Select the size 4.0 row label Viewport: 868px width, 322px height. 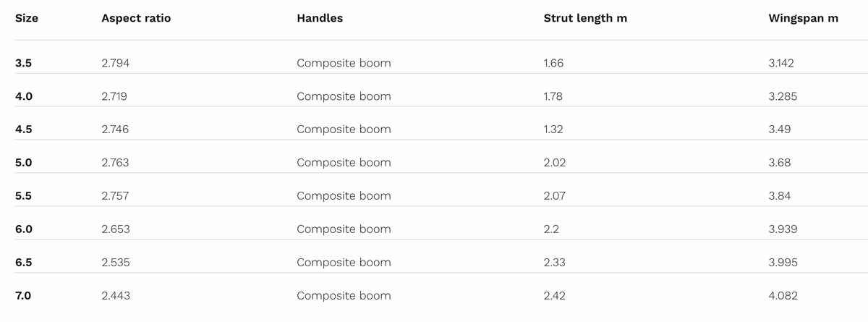click(x=23, y=96)
